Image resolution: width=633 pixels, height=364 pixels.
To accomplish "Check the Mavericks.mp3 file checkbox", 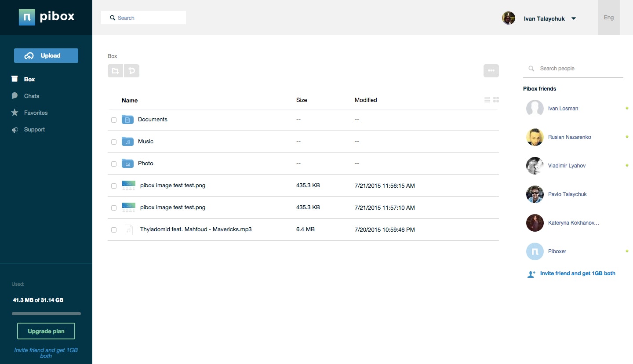I will pos(114,229).
